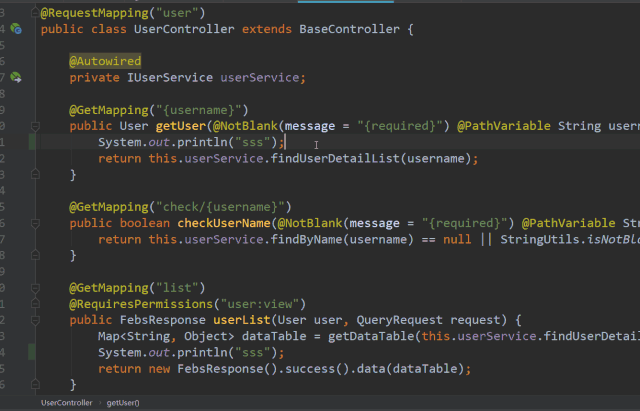640x411 pixels.
Task: Click UserController in the class declaration line
Action: click(184, 29)
